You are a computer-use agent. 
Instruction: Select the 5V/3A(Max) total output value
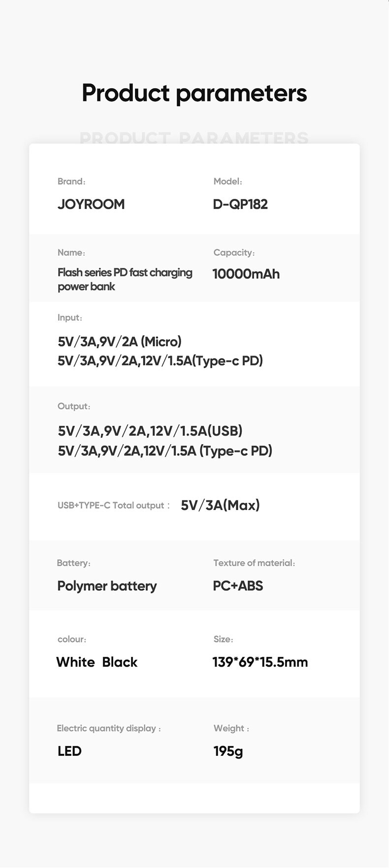(220, 505)
